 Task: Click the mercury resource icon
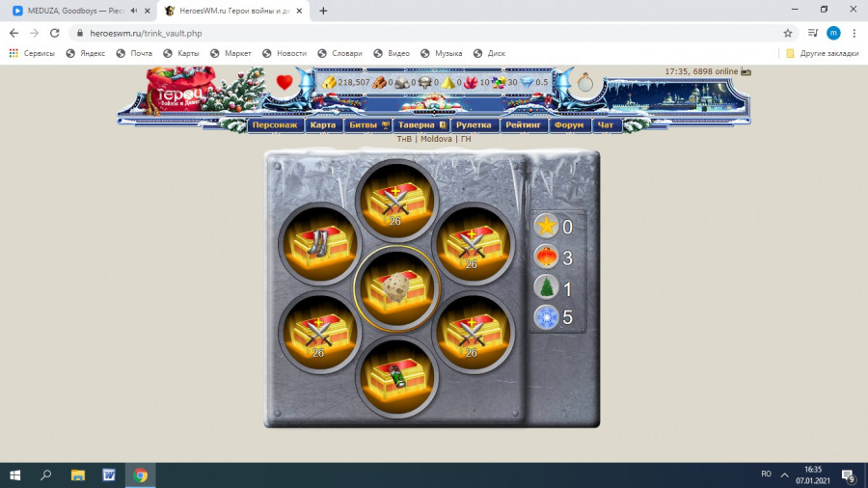[x=424, y=82]
